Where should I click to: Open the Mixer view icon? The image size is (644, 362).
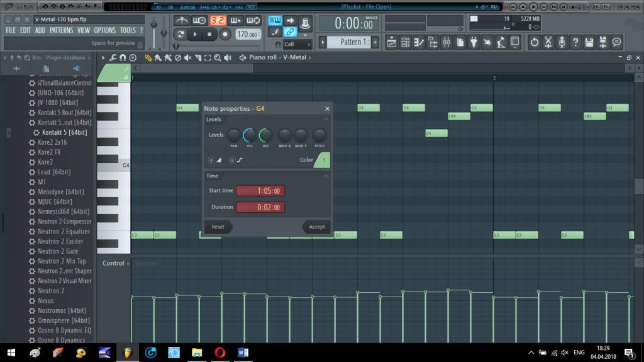pyautogui.click(x=447, y=42)
